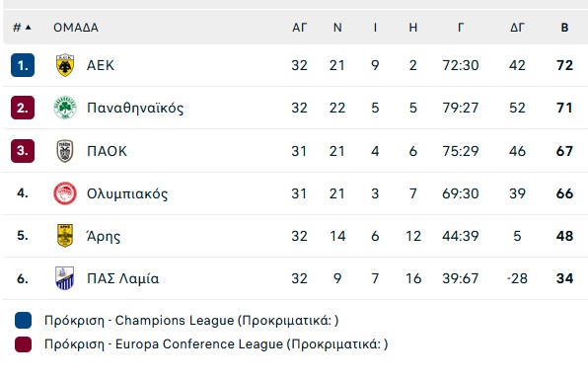The width and height of the screenshot is (588, 378).
Task: Open the Άρης team page
Action: coord(104,236)
